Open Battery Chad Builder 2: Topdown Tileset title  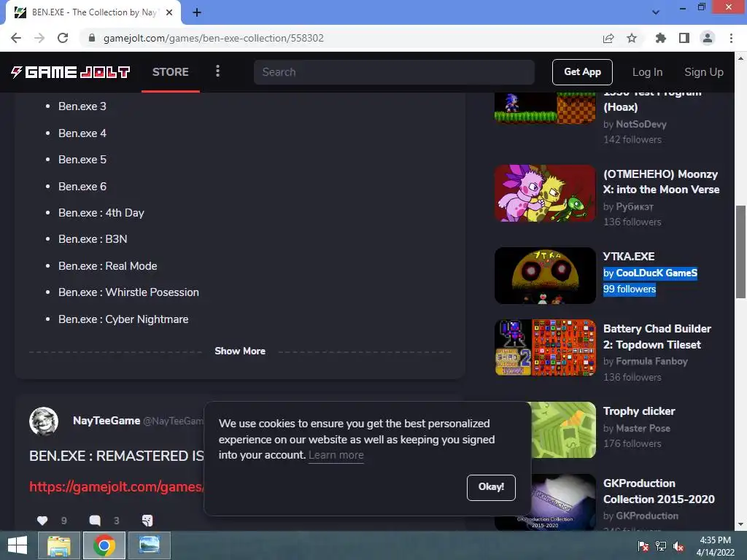(x=657, y=337)
